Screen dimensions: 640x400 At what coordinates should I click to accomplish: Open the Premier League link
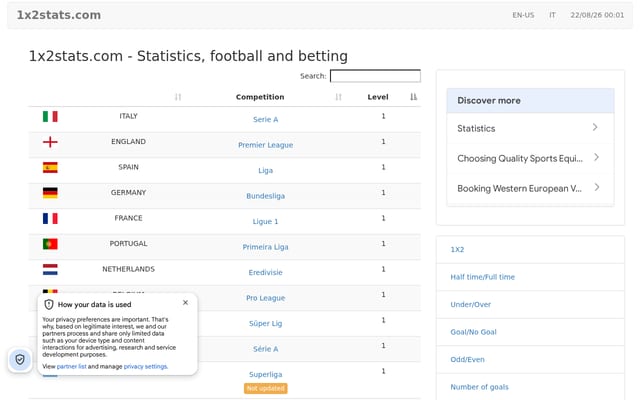point(265,145)
